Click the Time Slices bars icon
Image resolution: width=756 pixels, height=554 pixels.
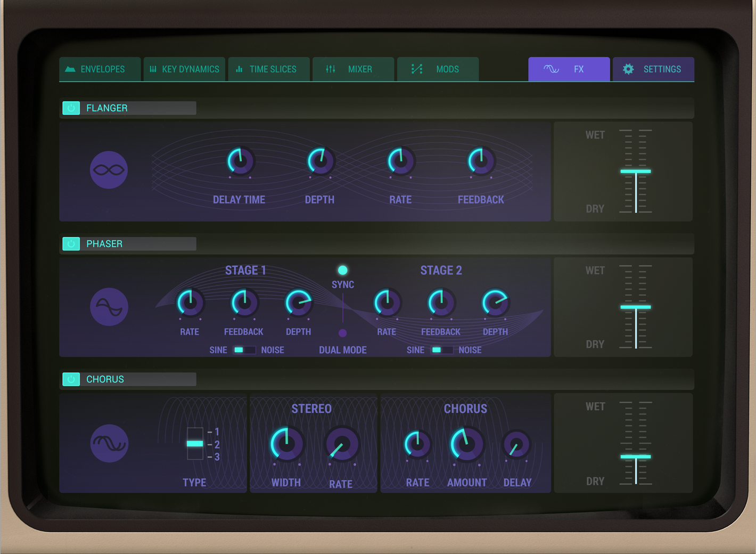pos(240,69)
